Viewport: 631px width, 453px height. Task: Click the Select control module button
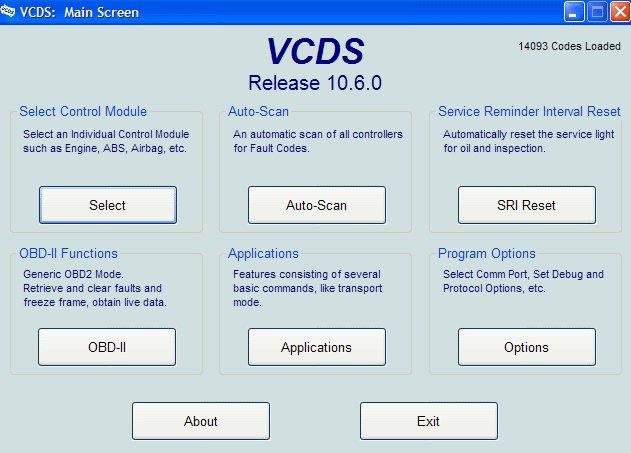coord(108,205)
